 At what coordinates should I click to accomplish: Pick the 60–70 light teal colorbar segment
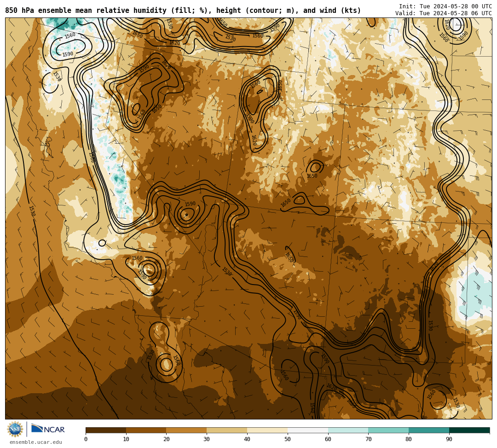[x=348, y=430]
